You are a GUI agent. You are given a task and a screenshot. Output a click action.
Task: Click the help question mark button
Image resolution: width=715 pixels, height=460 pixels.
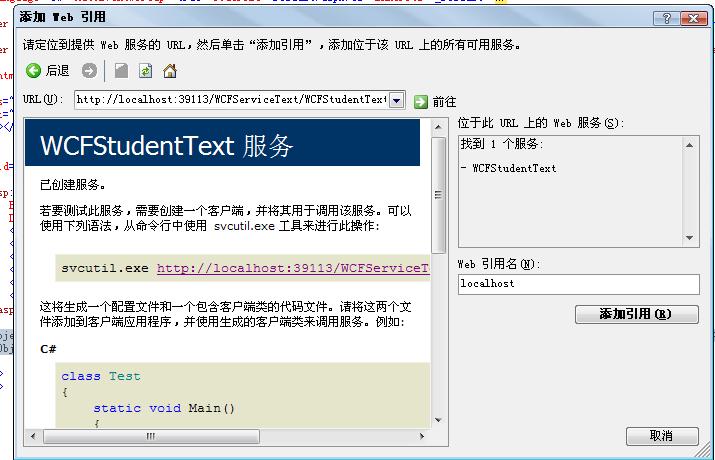[x=666, y=18]
